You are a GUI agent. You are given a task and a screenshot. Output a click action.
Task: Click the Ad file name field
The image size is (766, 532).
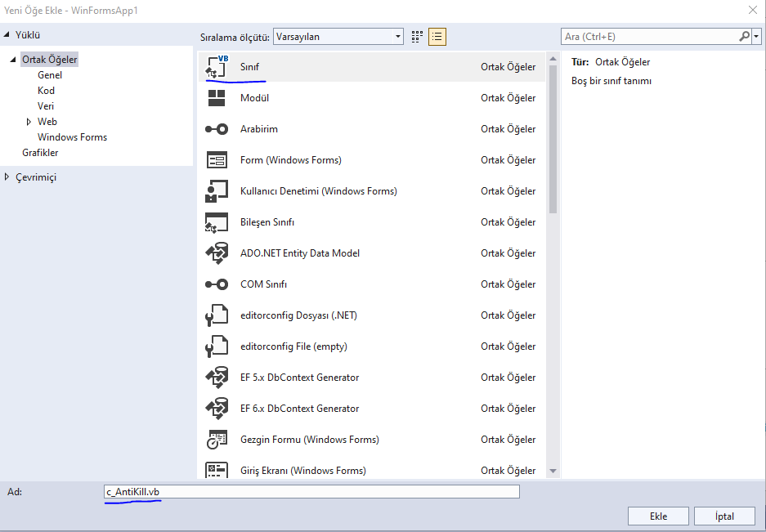311,491
